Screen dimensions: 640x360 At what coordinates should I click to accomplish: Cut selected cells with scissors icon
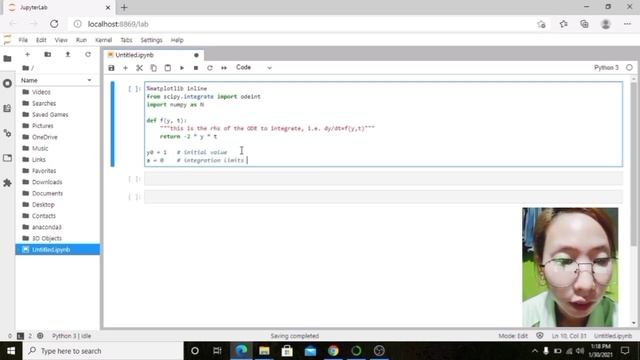coord(139,68)
